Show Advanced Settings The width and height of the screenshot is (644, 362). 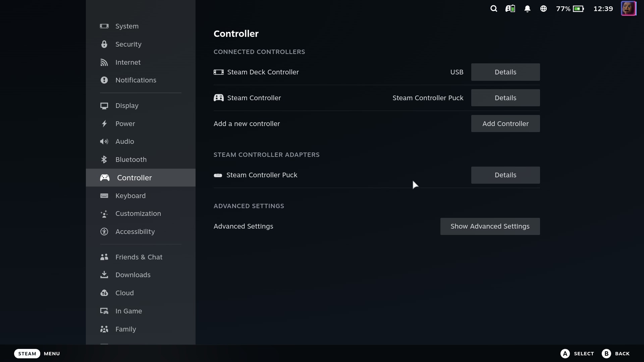coord(490,226)
